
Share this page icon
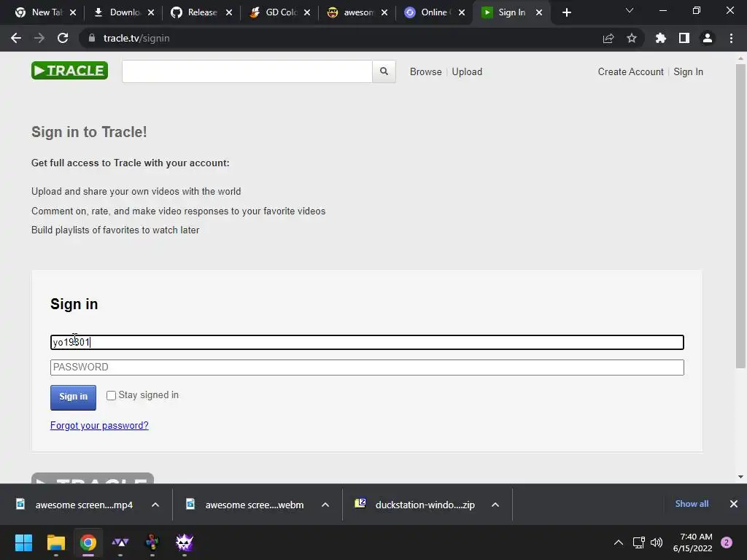(x=608, y=38)
